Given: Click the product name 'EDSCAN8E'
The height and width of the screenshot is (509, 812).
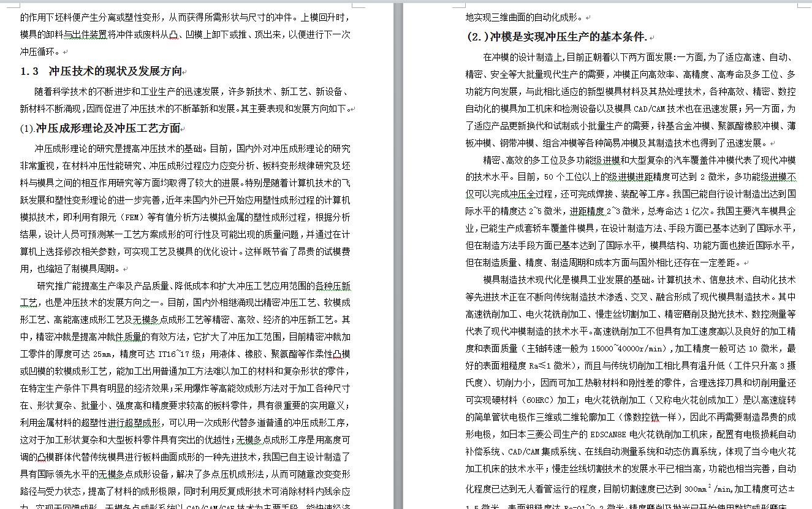Looking at the screenshot, I should [608, 434].
